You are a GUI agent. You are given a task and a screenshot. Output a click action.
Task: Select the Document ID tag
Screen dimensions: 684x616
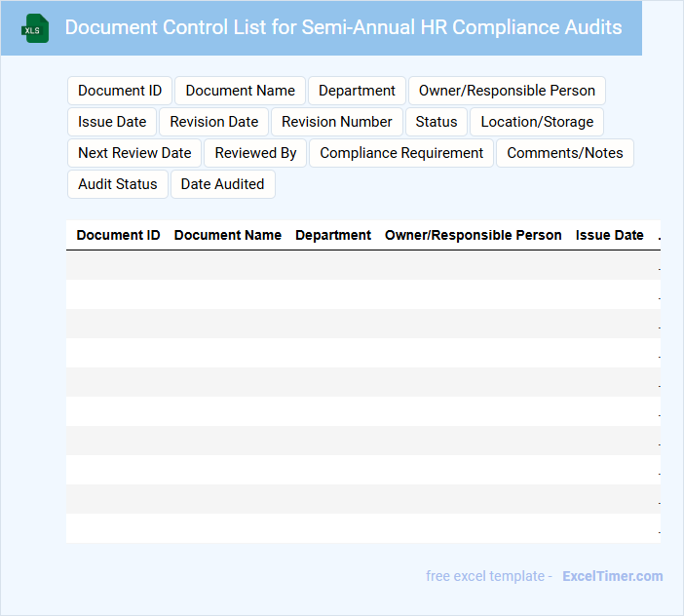point(120,91)
